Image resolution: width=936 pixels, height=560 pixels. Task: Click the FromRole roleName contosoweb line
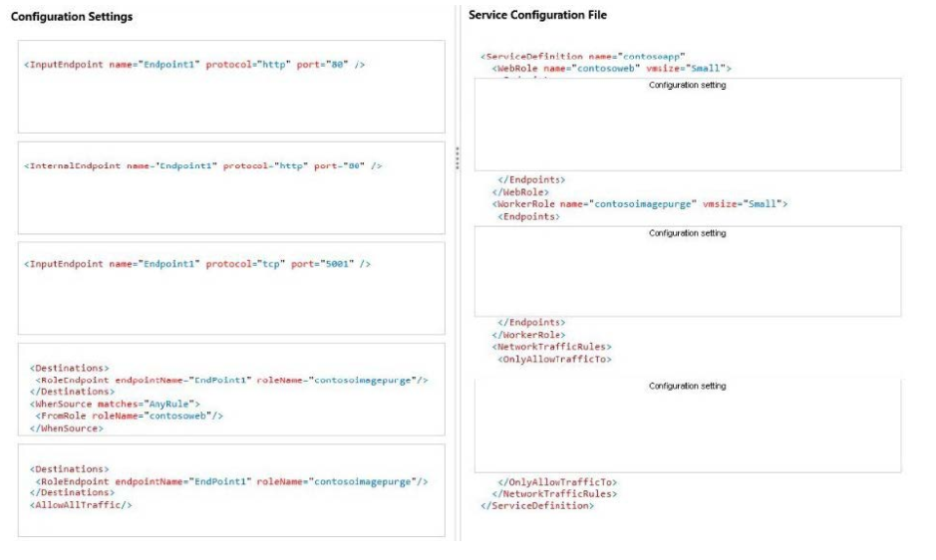point(129,417)
